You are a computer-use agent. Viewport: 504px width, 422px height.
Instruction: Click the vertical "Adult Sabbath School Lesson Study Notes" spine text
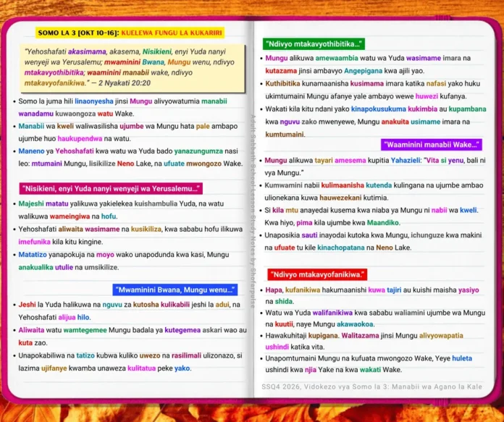(253, 211)
